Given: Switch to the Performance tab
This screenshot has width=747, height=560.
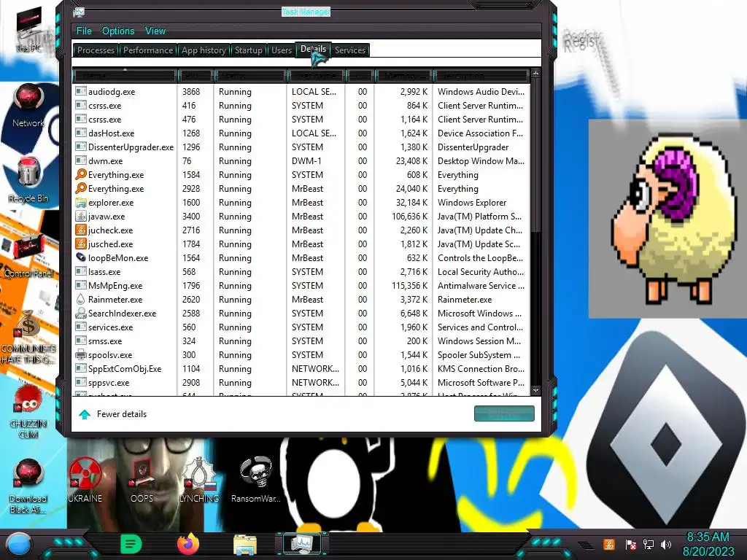Looking at the screenshot, I should click(x=147, y=50).
